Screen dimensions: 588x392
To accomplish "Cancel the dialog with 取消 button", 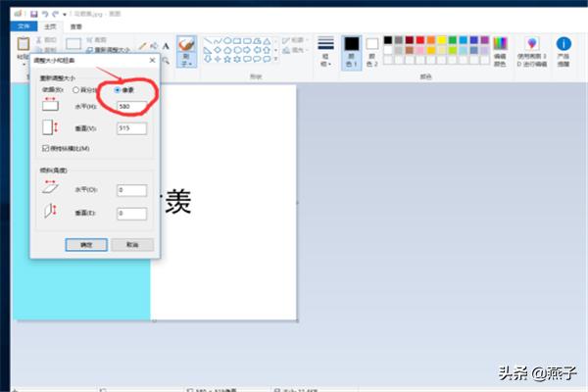I will tap(132, 245).
